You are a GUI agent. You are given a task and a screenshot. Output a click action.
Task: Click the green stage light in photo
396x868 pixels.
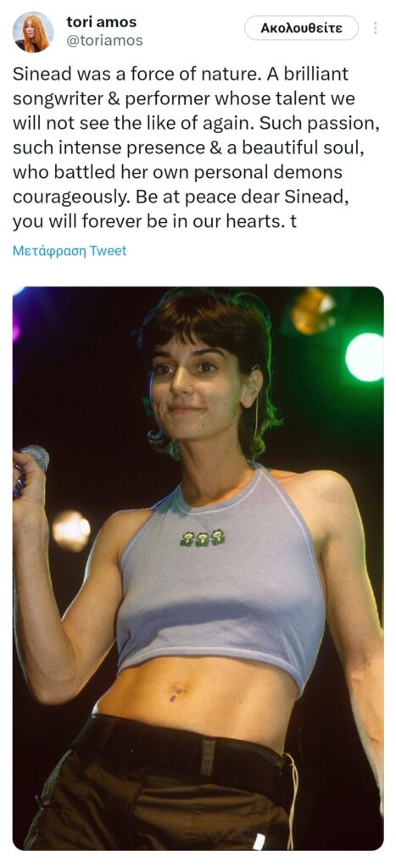point(364,357)
